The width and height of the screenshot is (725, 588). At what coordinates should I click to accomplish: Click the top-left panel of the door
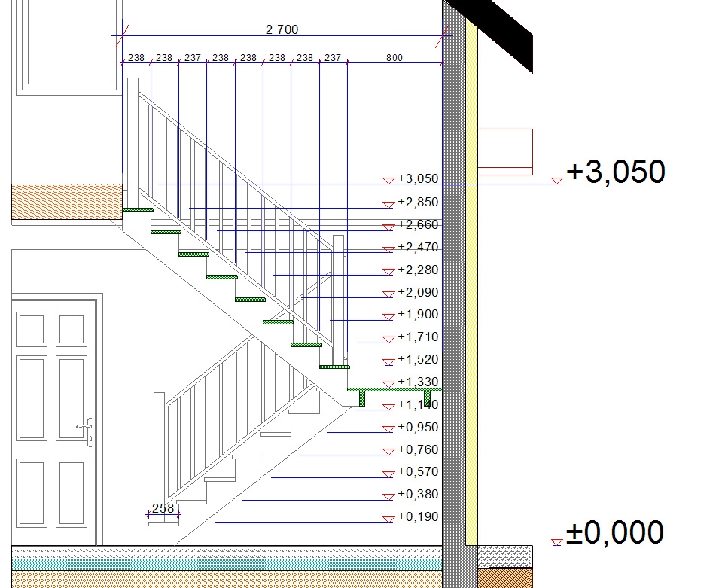pyautogui.click(x=32, y=330)
